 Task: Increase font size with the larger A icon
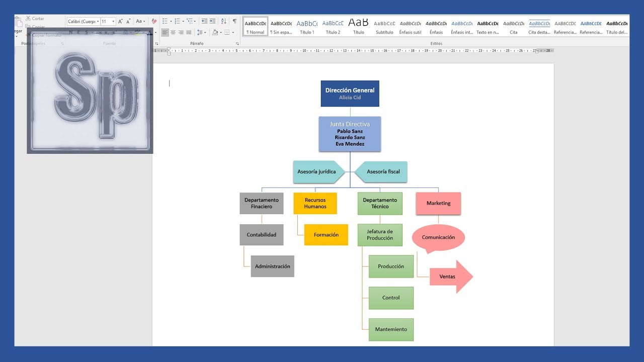point(120,21)
